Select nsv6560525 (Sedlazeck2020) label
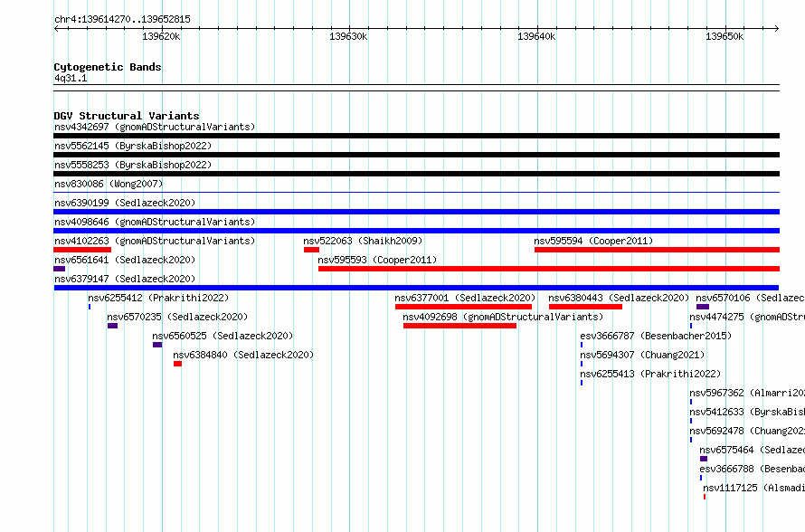The height and width of the screenshot is (532, 805). [223, 336]
